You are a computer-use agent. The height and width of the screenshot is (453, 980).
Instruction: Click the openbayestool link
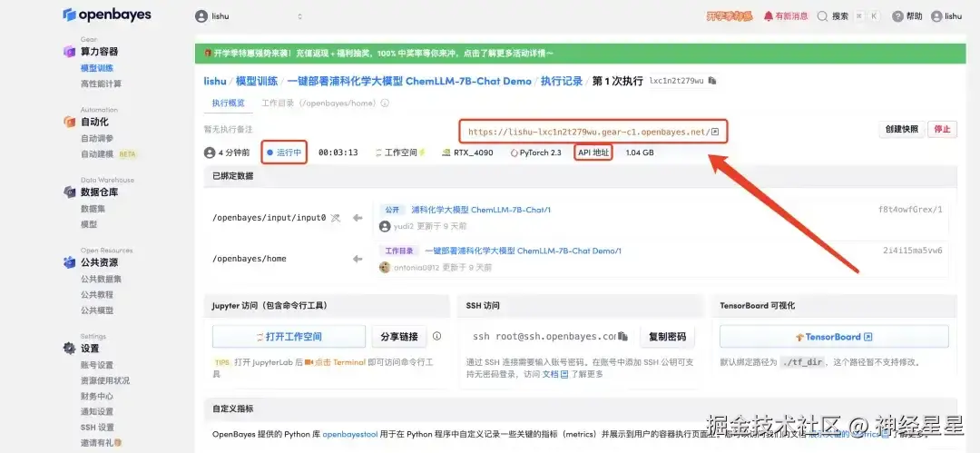[350, 434]
